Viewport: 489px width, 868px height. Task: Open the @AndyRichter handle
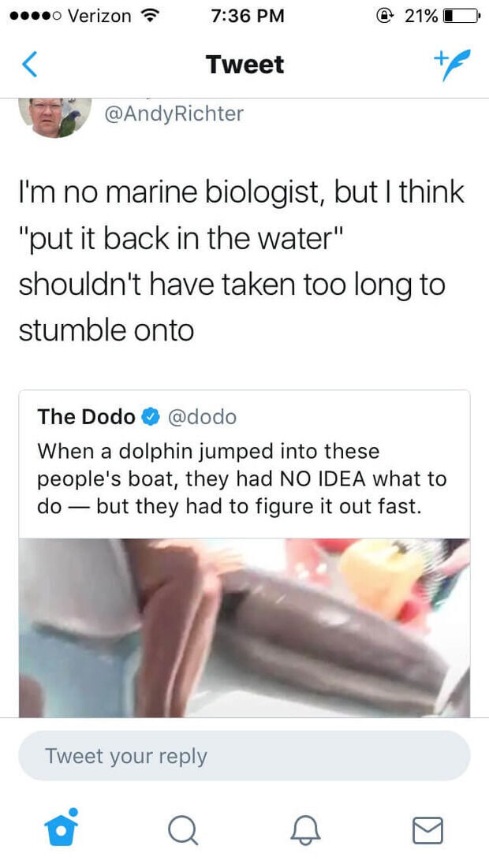coord(174,114)
